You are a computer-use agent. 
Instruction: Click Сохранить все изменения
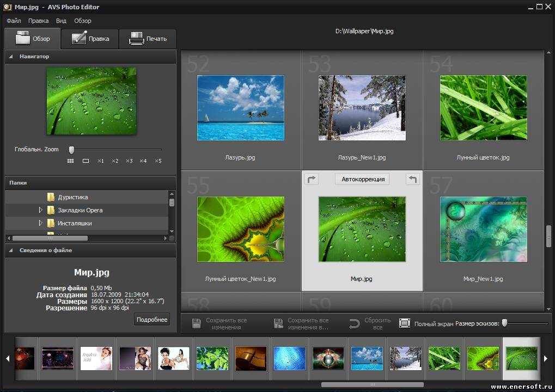coord(219,323)
